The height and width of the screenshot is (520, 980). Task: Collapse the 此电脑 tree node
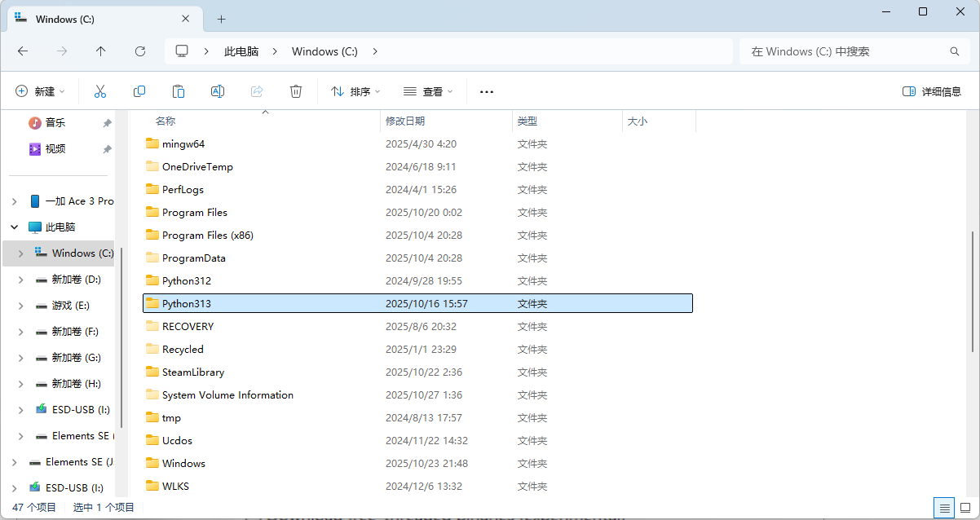pos(15,227)
